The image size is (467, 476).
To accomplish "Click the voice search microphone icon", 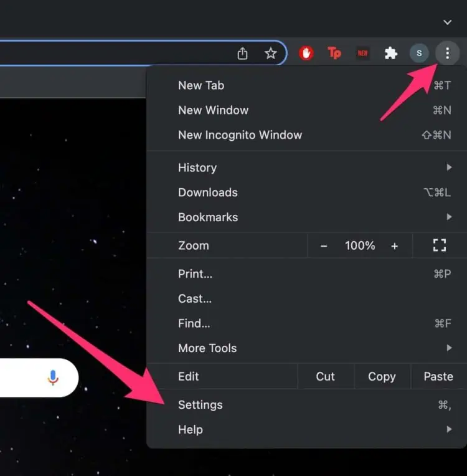I will click(53, 378).
